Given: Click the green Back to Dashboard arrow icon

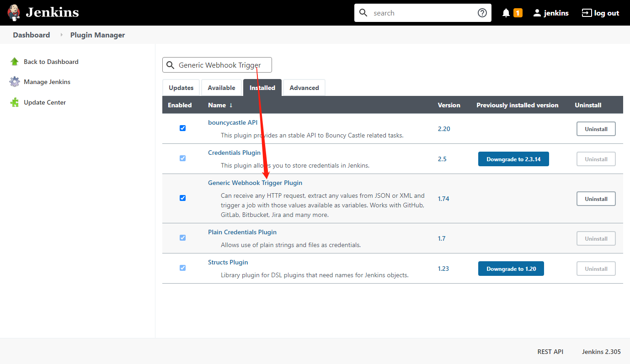Looking at the screenshot, I should (x=15, y=62).
